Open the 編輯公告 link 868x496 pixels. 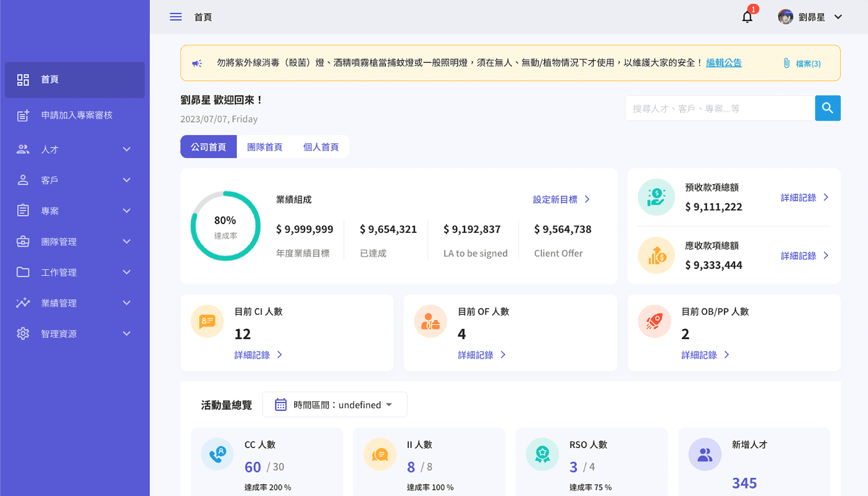point(724,62)
